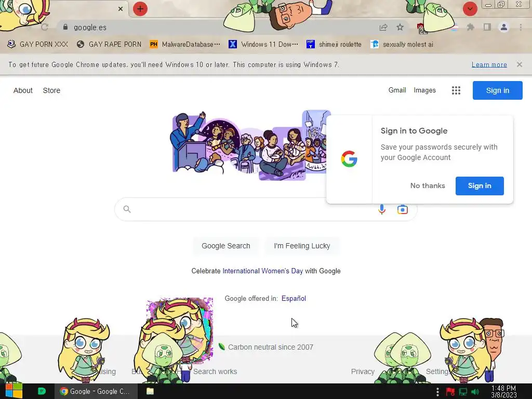Click the International Women's Day doodle

pos(249,145)
